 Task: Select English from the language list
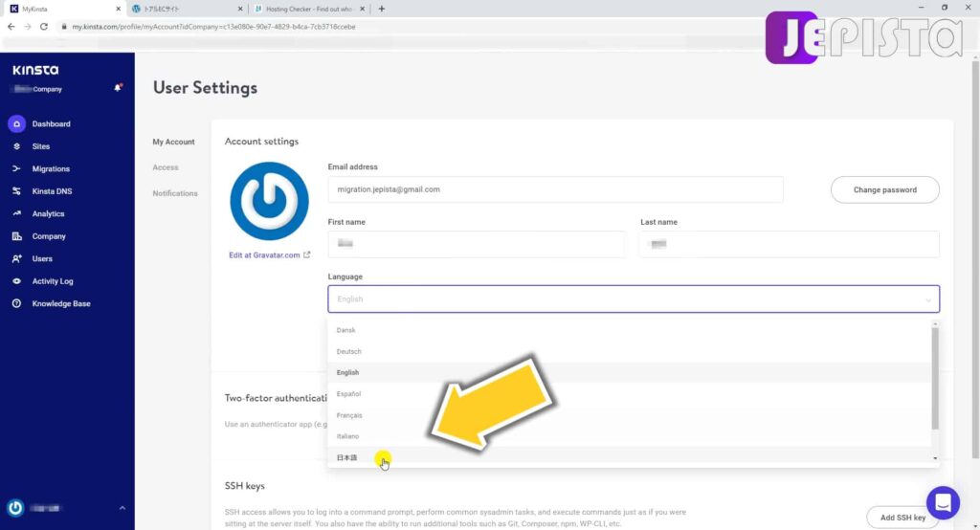[629, 372]
